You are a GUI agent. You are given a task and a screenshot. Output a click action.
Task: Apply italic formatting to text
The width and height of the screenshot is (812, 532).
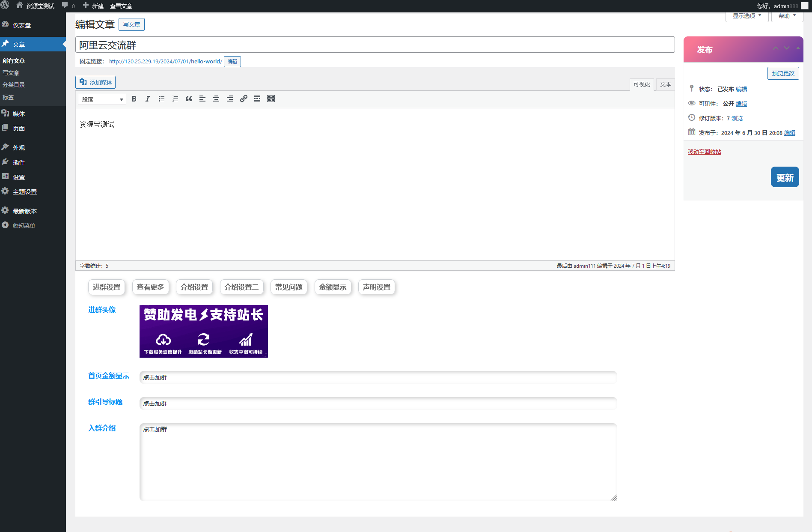click(x=148, y=99)
